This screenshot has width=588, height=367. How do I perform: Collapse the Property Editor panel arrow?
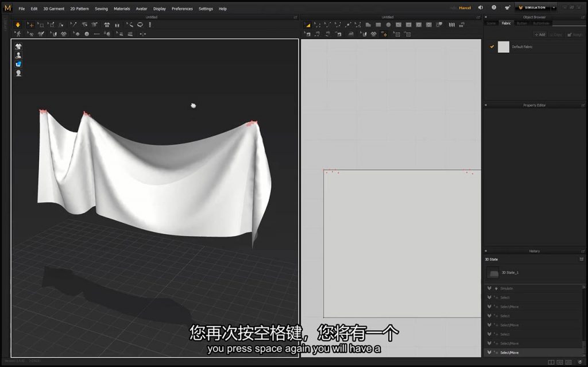pyautogui.click(x=486, y=106)
